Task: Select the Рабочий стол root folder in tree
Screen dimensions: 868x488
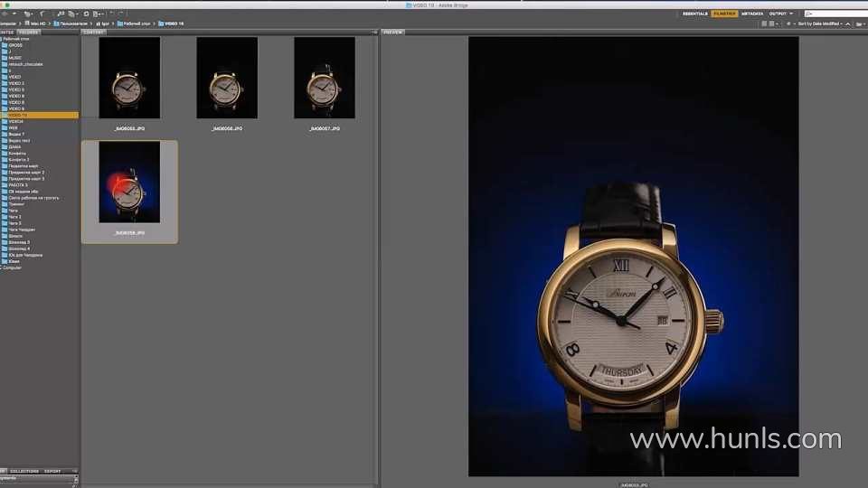Action: pyautogui.click(x=16, y=39)
